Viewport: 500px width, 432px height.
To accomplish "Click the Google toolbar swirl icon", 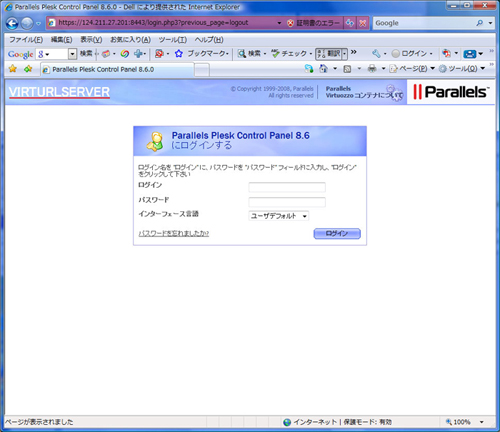I will 125,54.
